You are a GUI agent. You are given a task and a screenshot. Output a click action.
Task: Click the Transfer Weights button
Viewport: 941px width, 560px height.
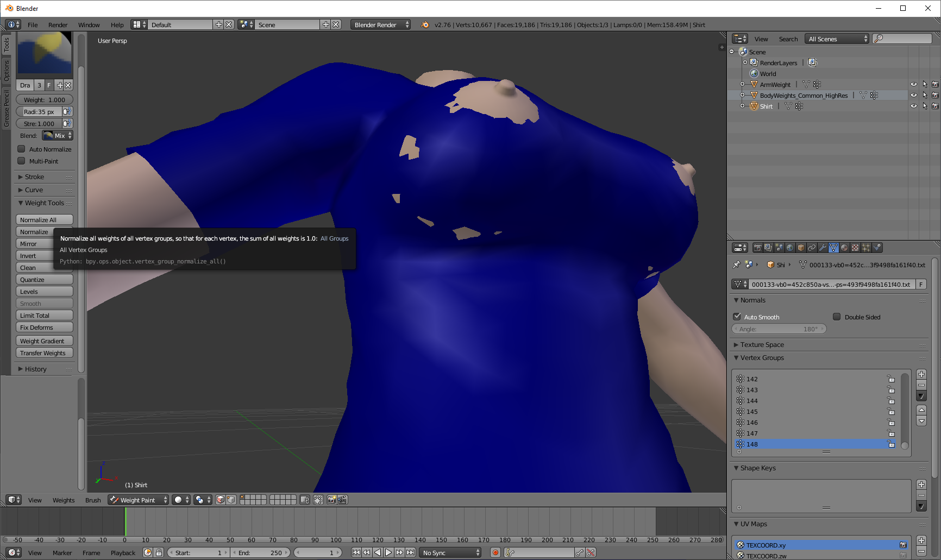point(45,353)
